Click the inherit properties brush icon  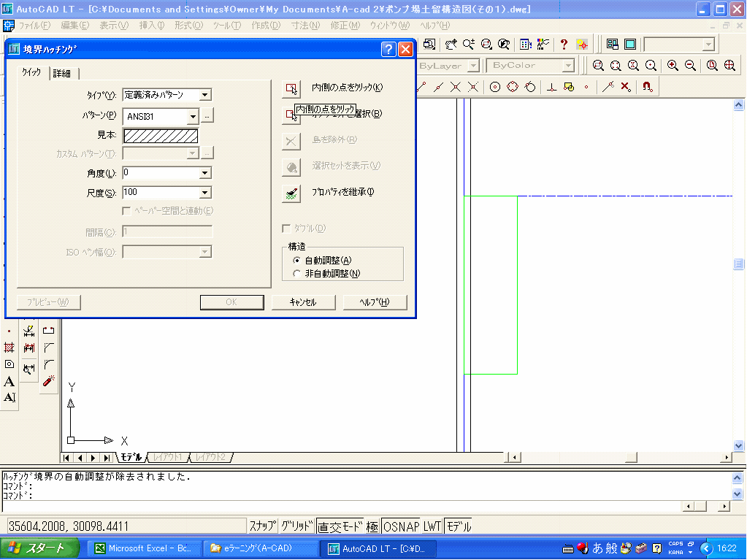tap(291, 193)
